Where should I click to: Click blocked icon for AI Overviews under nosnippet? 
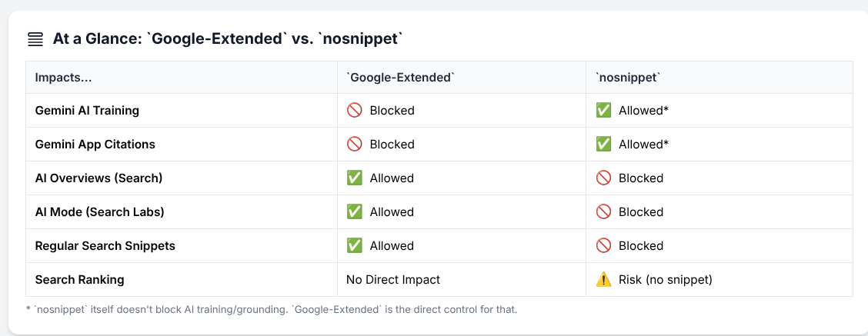(603, 178)
